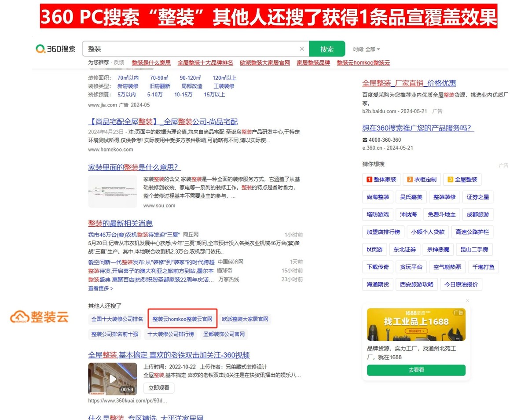Image resolution: width=528 pixels, height=420 pixels.
Task: Click the 昆山二手房 tag
Action: pyautogui.click(x=474, y=249)
